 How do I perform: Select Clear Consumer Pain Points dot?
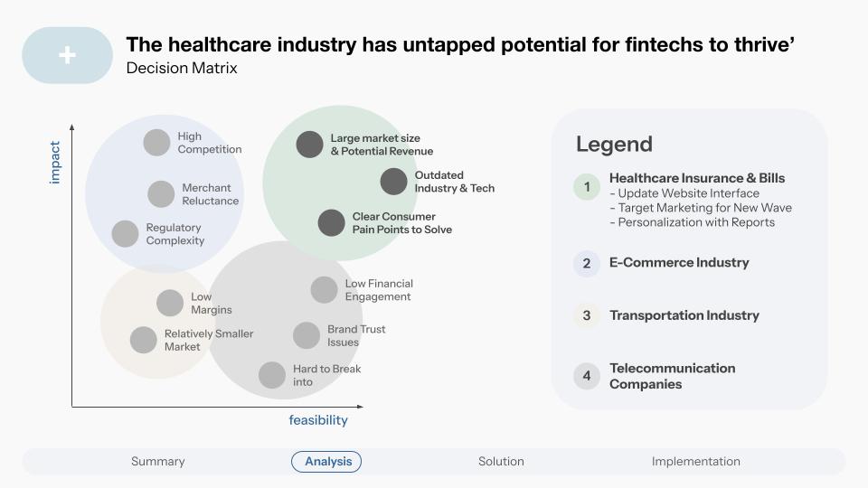tap(332, 223)
